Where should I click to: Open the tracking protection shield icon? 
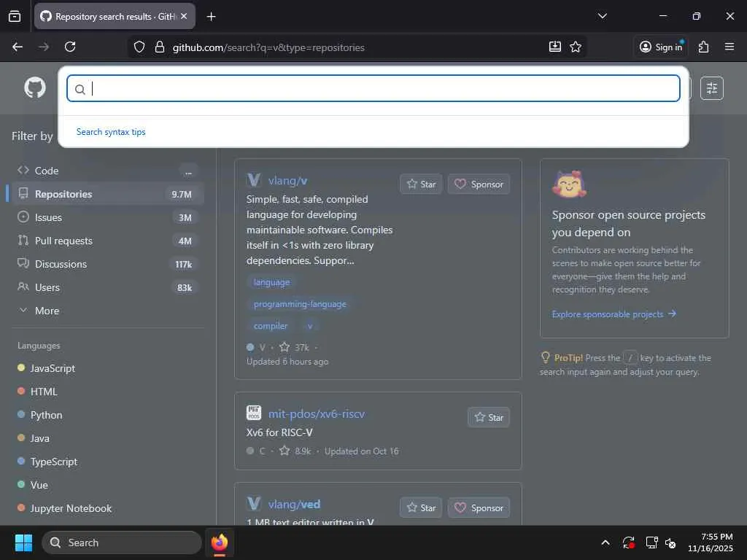pos(139,47)
